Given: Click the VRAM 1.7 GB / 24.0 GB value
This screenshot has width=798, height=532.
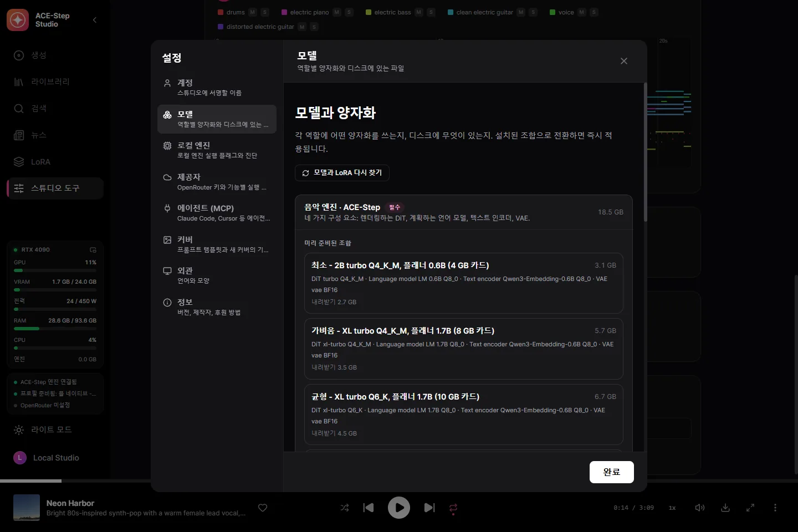Looking at the screenshot, I should click(74, 282).
